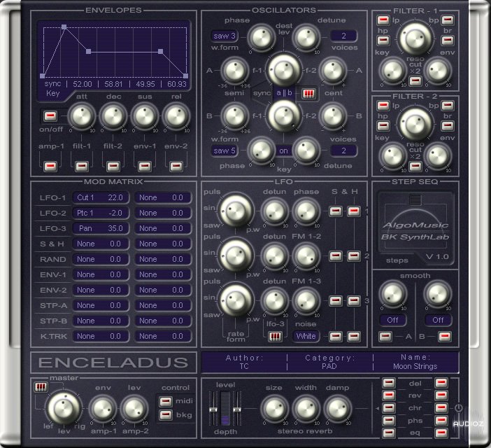Image resolution: width=491 pixels, height=448 pixels.
Task: Click the reverb damp knob
Action: pos(338,409)
